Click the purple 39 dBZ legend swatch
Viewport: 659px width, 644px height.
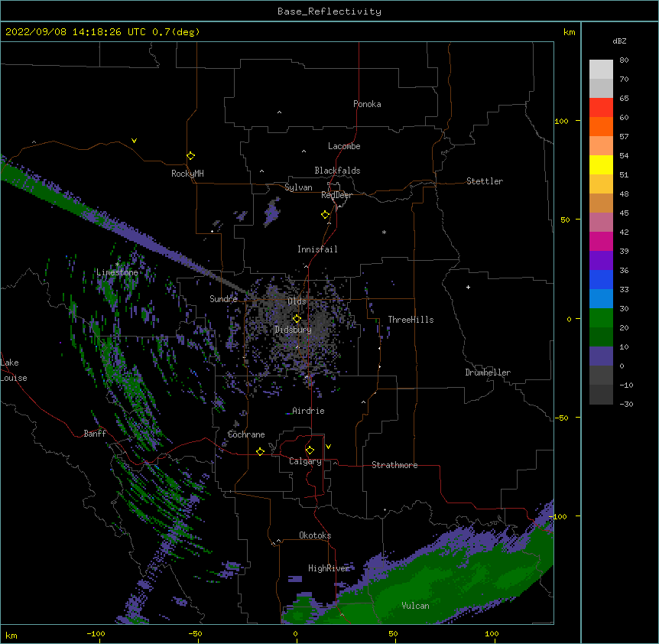click(601, 261)
